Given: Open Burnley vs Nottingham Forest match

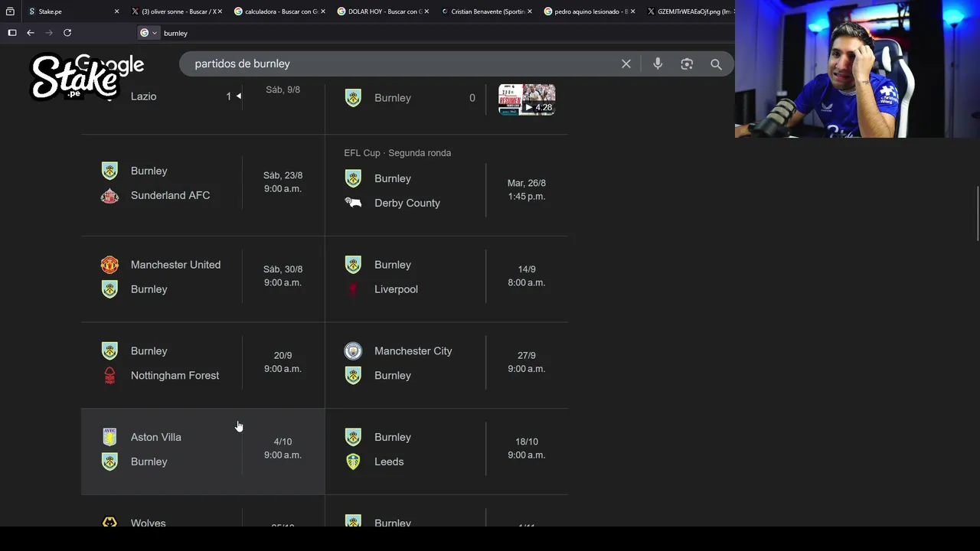Looking at the screenshot, I should click(x=203, y=364).
